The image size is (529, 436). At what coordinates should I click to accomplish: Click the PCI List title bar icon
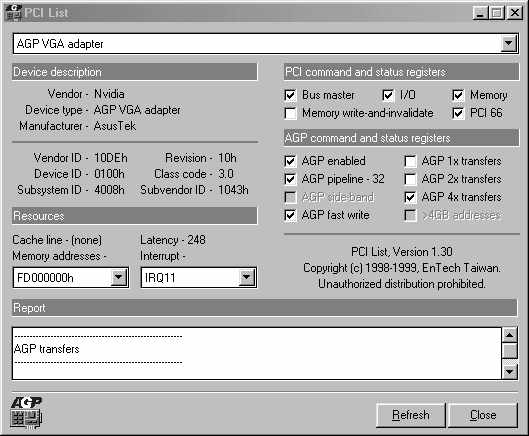point(13,13)
